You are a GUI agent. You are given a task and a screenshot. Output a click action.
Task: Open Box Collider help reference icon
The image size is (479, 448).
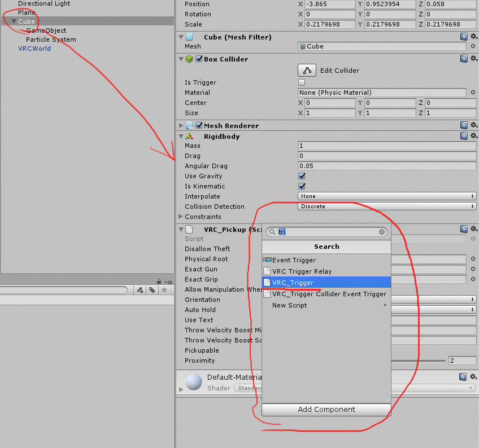(464, 59)
